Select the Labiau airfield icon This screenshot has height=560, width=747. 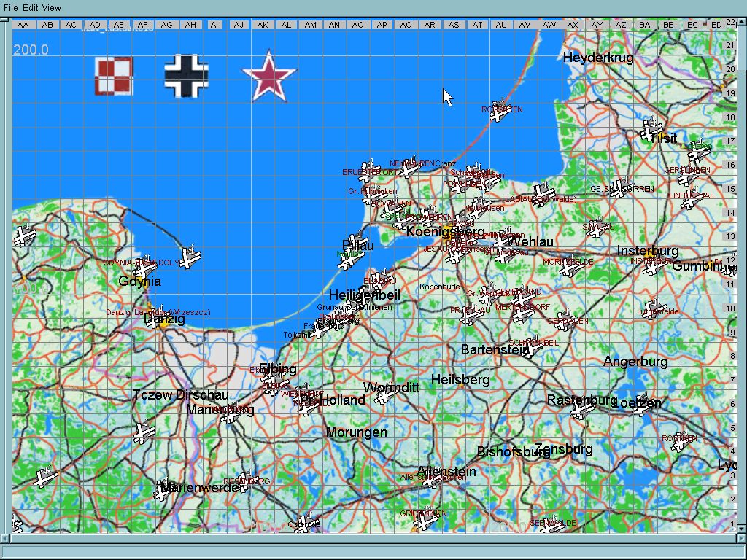pyautogui.click(x=543, y=194)
